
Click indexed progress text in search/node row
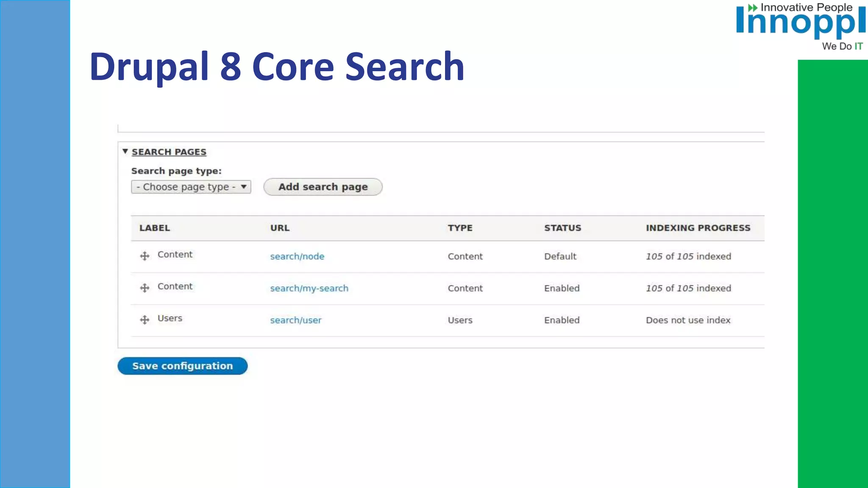coord(689,256)
